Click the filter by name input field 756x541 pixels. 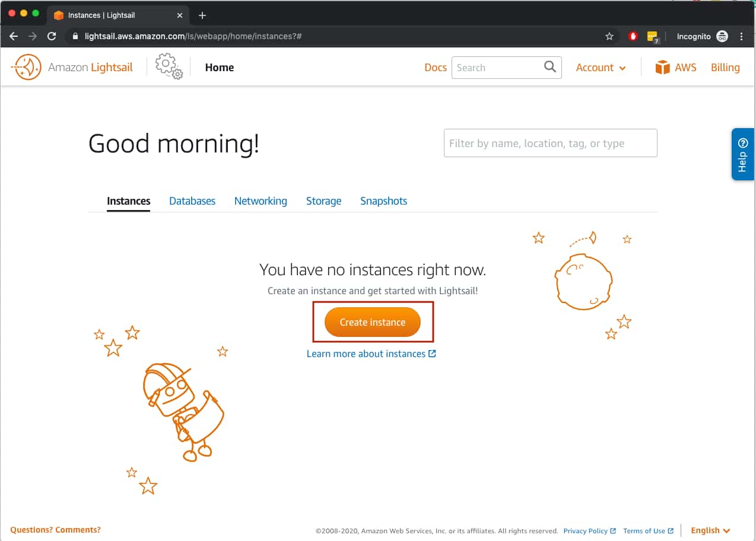pyautogui.click(x=551, y=143)
